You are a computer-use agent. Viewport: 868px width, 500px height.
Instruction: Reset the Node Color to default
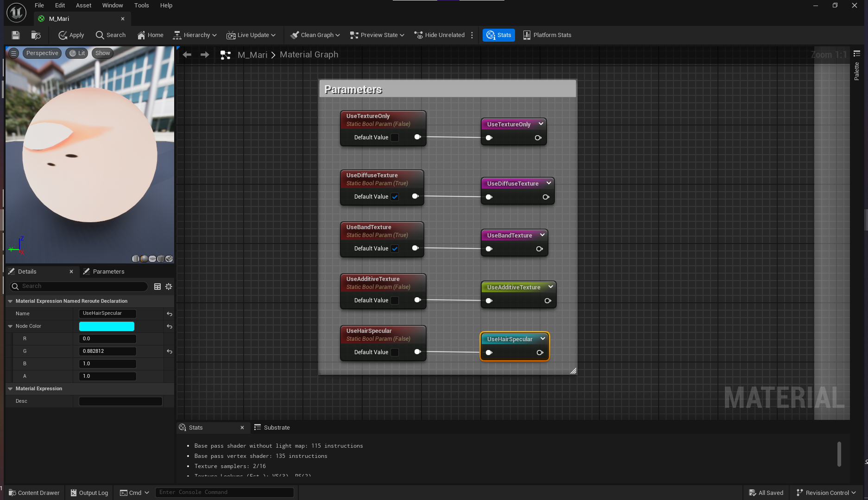point(170,326)
